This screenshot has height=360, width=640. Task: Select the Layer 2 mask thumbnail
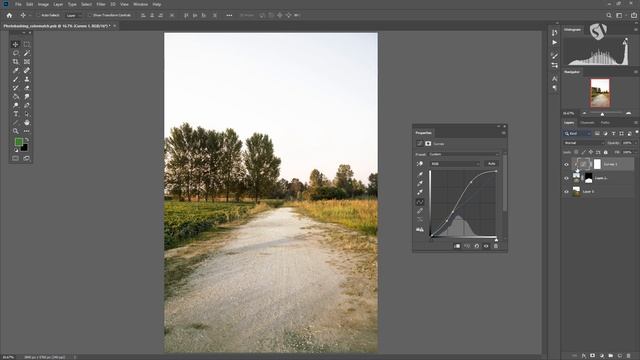pos(589,178)
